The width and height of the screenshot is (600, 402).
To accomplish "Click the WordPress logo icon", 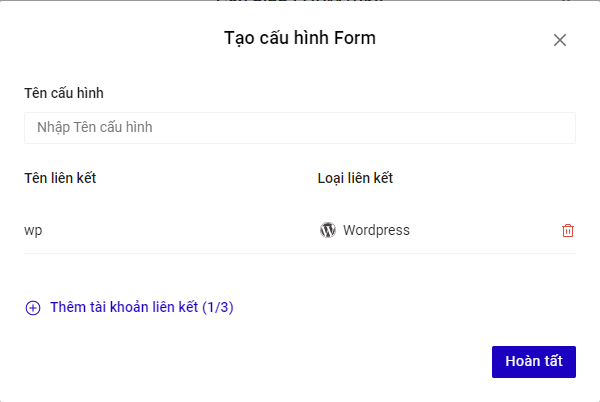I will coord(328,230).
